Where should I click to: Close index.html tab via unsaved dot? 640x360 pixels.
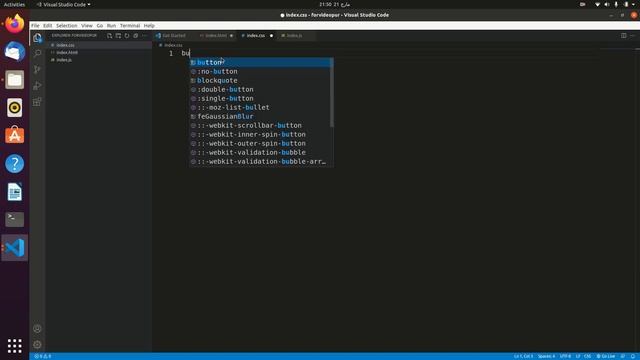(x=231, y=36)
